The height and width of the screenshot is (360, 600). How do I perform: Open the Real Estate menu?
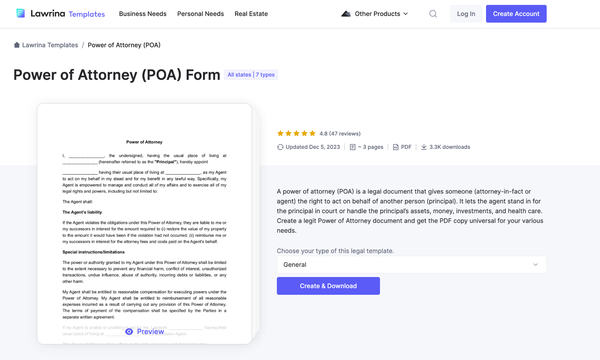pos(251,14)
